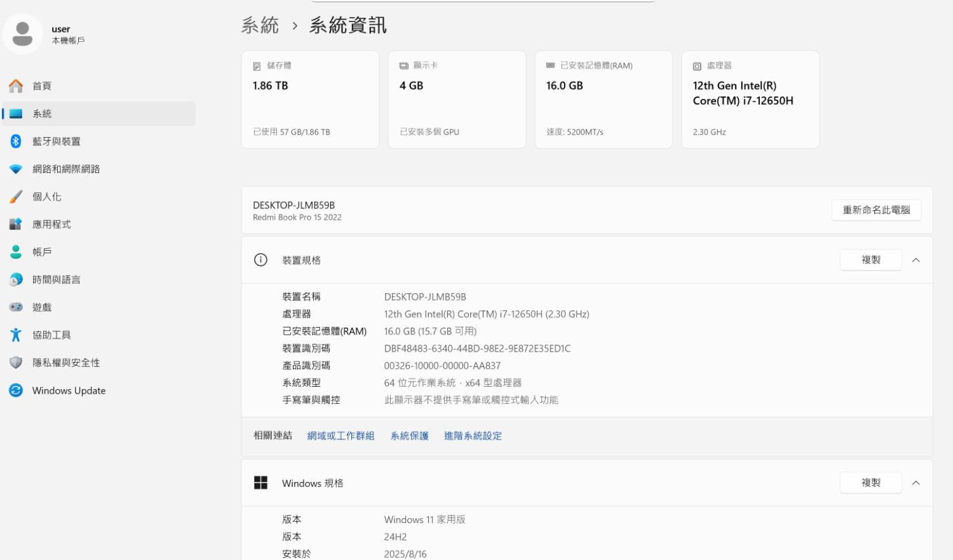Click 系統 in the breadcrumb
The image size is (953, 560).
[x=260, y=25]
